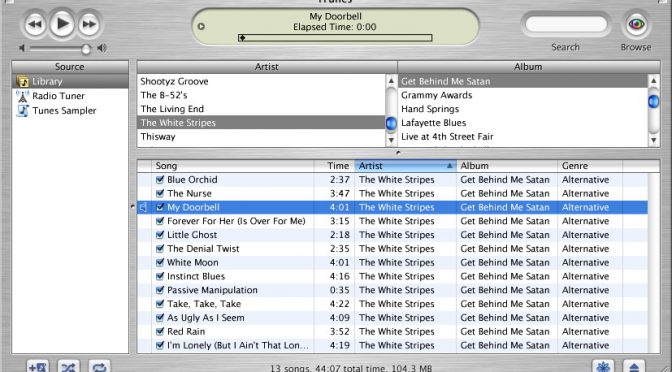Uncheck The Nurse checkbox
672x372 pixels.
pyautogui.click(x=160, y=193)
